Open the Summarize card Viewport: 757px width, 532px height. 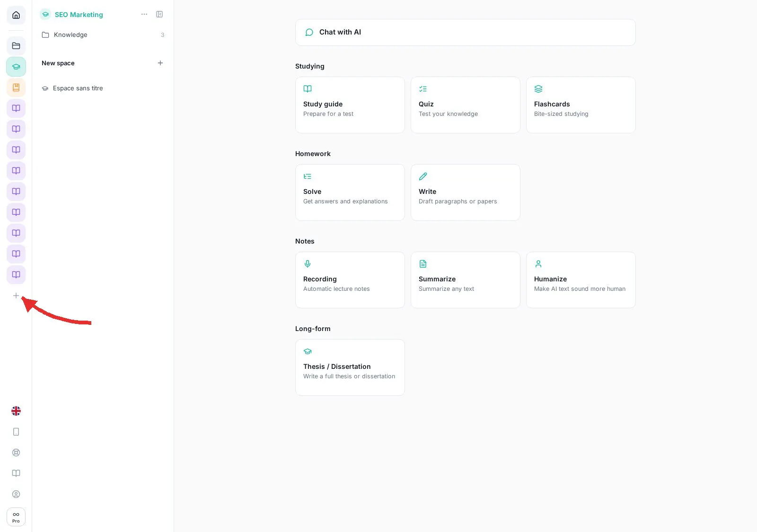pyautogui.click(x=466, y=280)
